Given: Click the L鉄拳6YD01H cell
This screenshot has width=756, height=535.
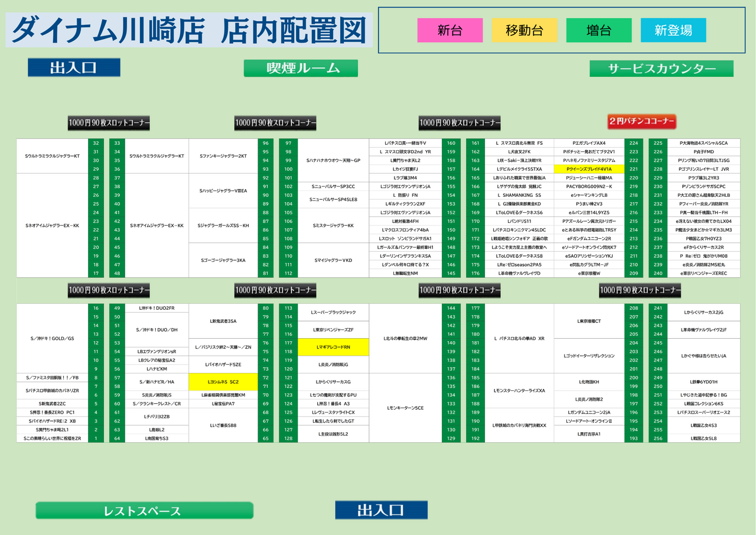Looking at the screenshot, I should point(705,382).
